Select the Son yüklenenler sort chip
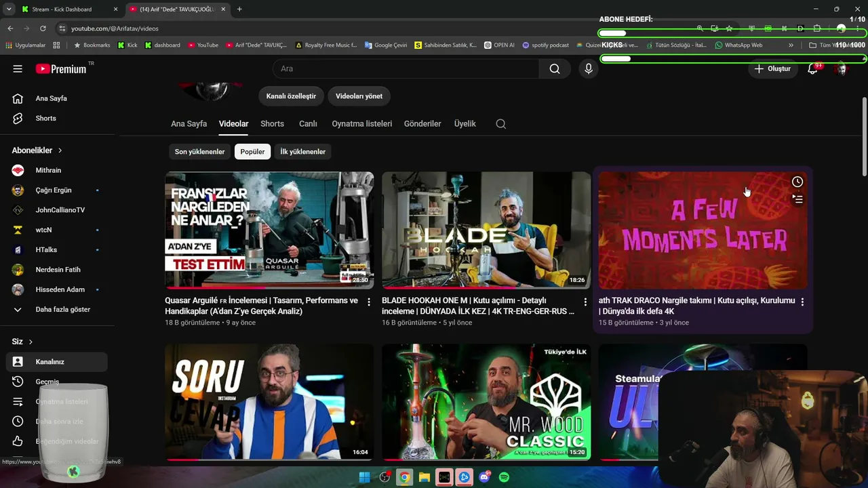This screenshot has height=488, width=868. (x=199, y=152)
